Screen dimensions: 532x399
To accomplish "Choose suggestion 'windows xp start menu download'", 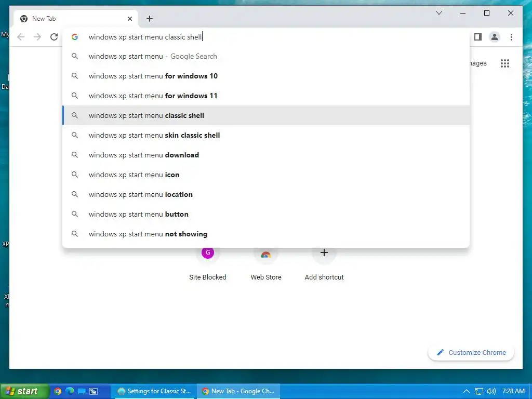I will (266, 155).
